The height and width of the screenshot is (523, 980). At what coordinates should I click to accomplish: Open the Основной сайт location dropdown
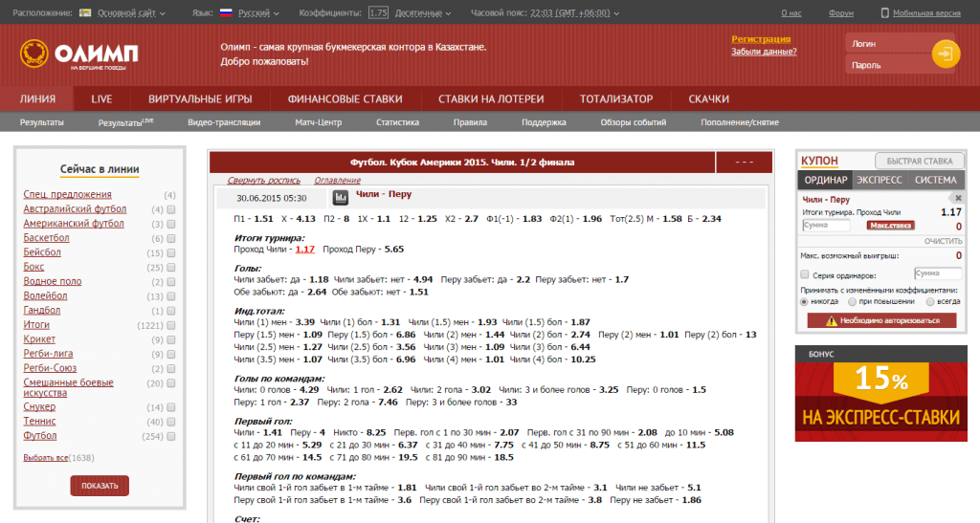[x=131, y=12]
